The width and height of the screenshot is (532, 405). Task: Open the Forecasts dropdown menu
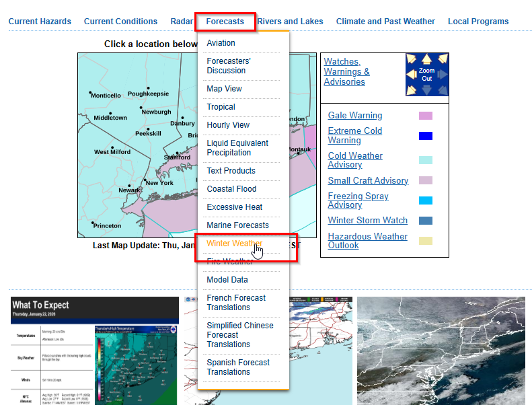click(225, 22)
